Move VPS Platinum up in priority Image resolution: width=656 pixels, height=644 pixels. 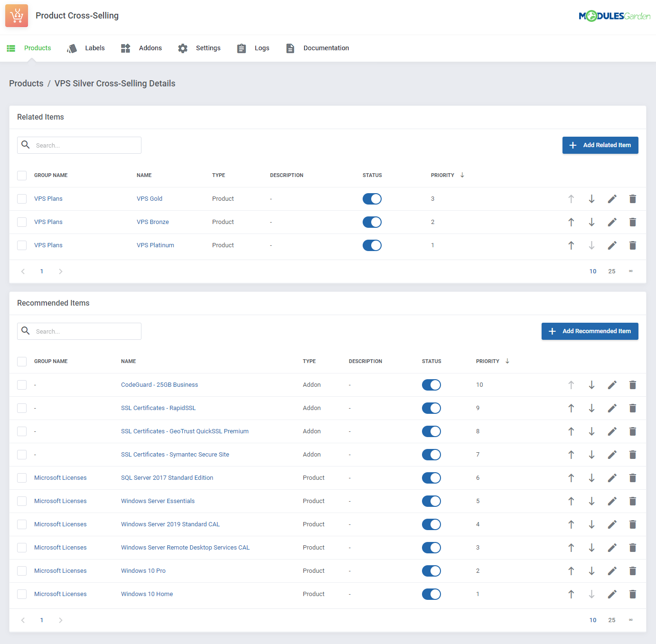pyautogui.click(x=572, y=245)
